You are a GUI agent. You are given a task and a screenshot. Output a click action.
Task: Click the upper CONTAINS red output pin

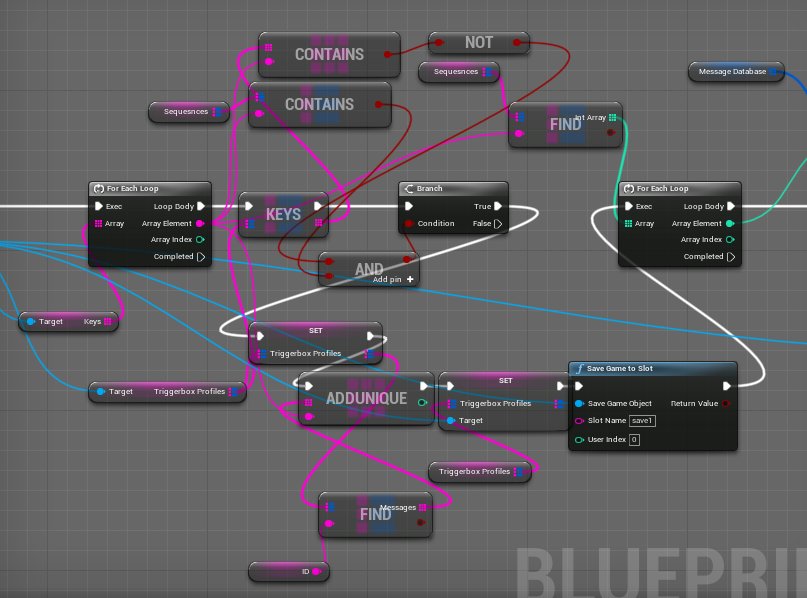point(388,54)
